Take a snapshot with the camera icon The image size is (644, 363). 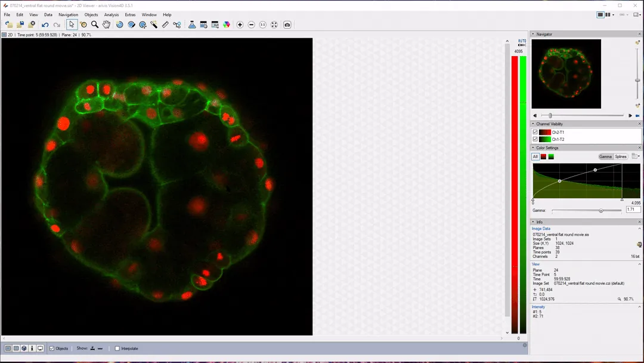287,24
